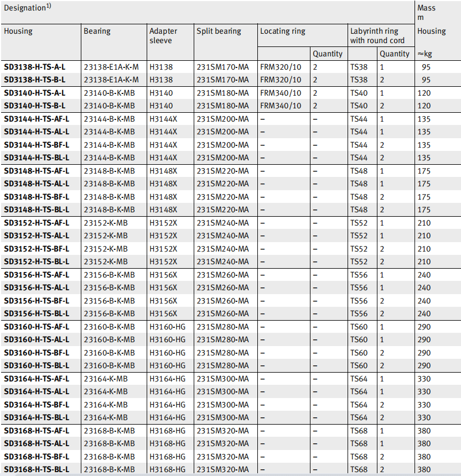461x476 pixels.
Task: Select housing designation SD3160-H-TS-AF-L
Action: point(37,327)
